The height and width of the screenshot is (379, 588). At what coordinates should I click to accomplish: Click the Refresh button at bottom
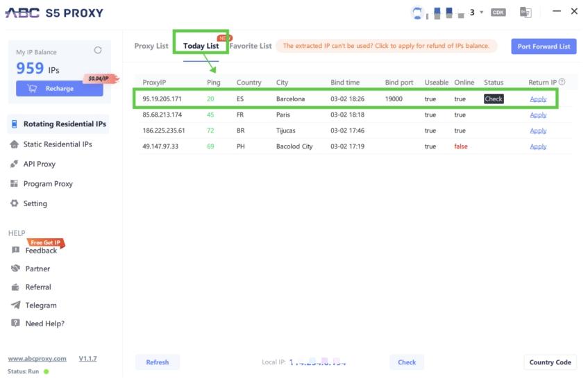pyautogui.click(x=158, y=362)
